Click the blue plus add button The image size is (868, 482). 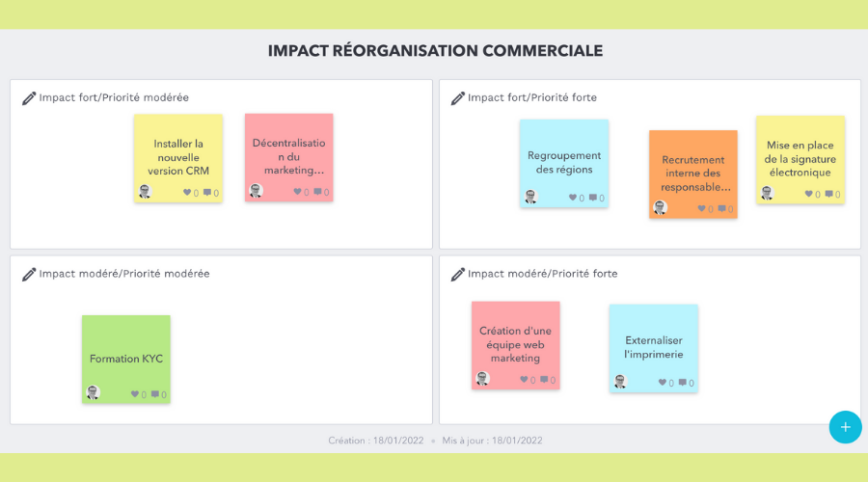[x=845, y=427]
